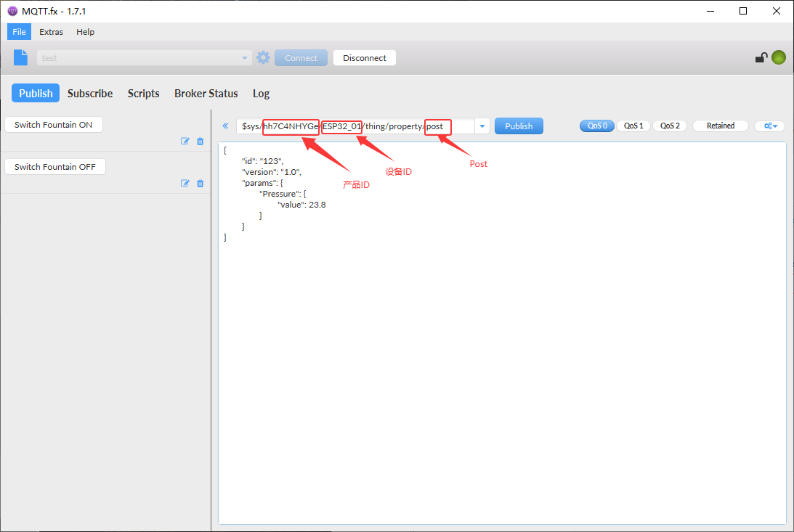This screenshot has width=794, height=532.
Task: Click the new connection profile file icon
Action: tap(21, 57)
